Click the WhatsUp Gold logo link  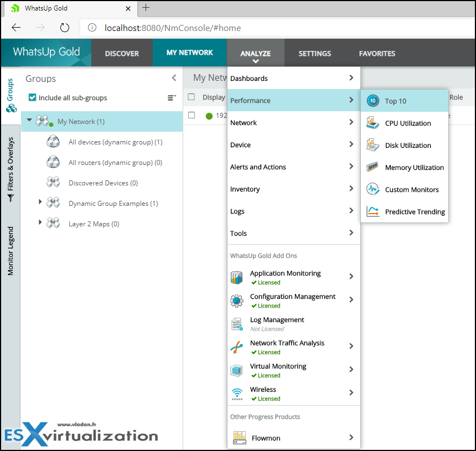coord(46,52)
